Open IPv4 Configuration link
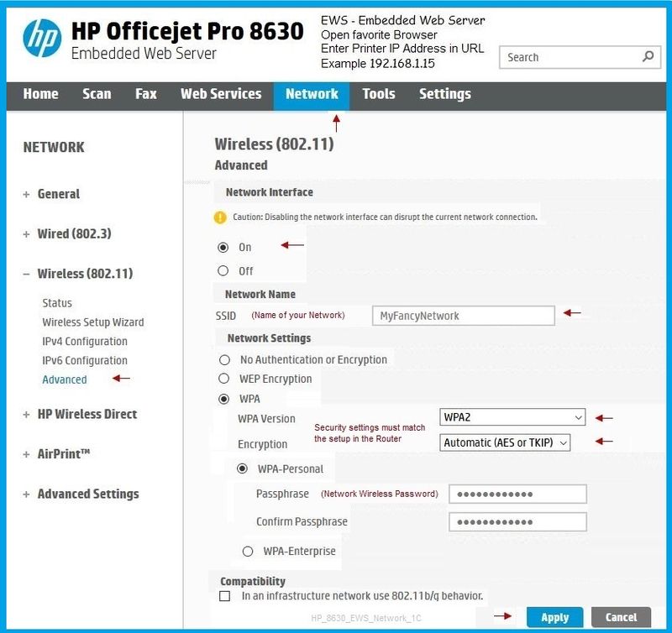The image size is (672, 633). tap(85, 342)
